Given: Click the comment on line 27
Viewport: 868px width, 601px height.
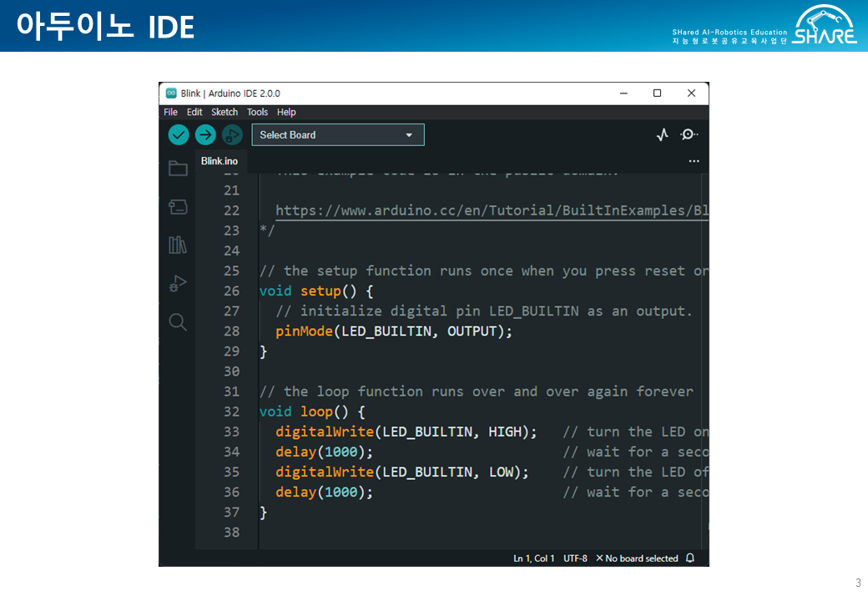Looking at the screenshot, I should (484, 311).
